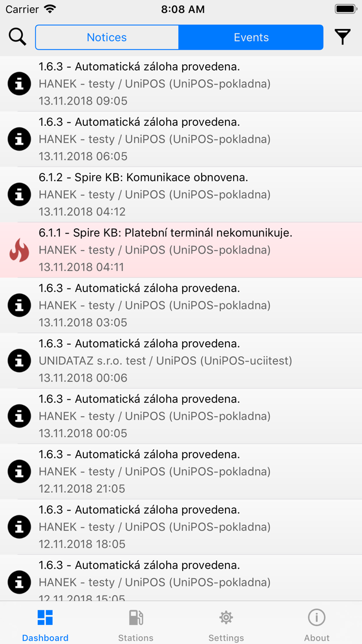Open the 6.1.2 communication restored event

(x=181, y=194)
